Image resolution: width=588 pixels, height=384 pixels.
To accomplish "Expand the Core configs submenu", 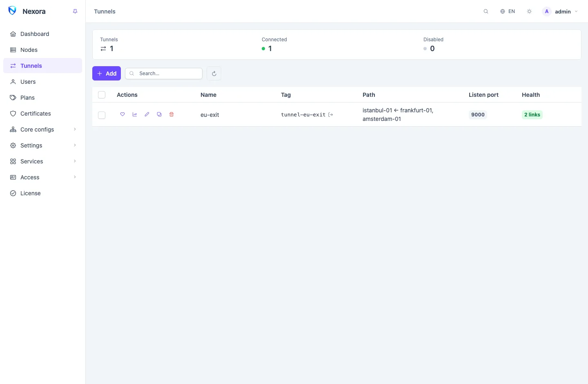I will pyautogui.click(x=43, y=129).
